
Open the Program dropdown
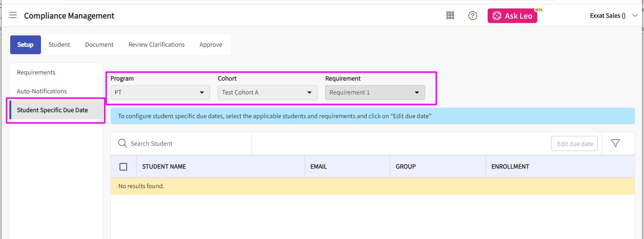[x=160, y=93]
